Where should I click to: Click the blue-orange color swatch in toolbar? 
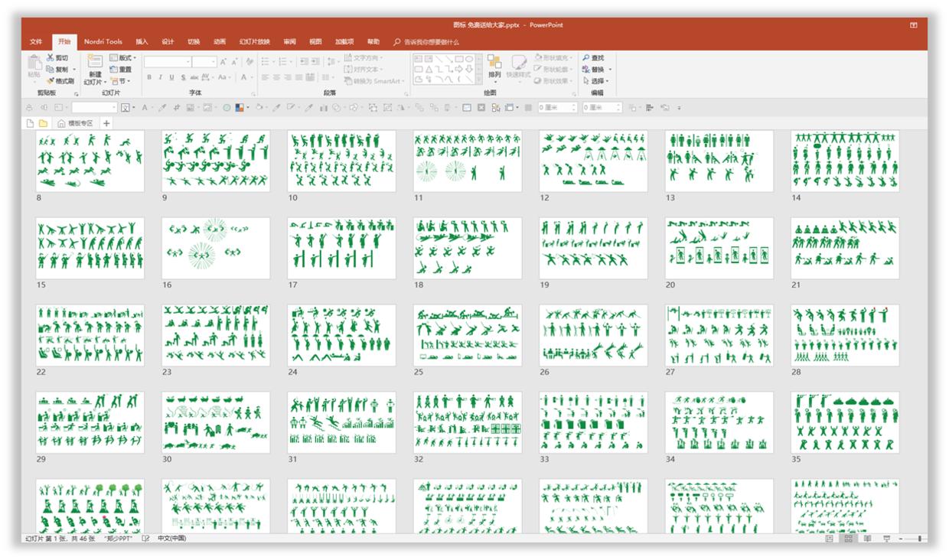click(240, 108)
